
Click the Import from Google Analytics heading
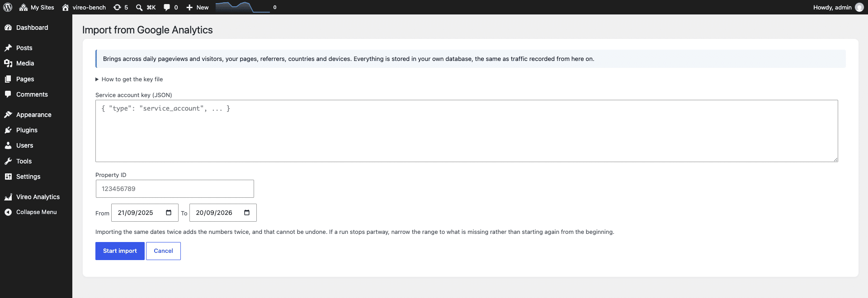tap(147, 30)
